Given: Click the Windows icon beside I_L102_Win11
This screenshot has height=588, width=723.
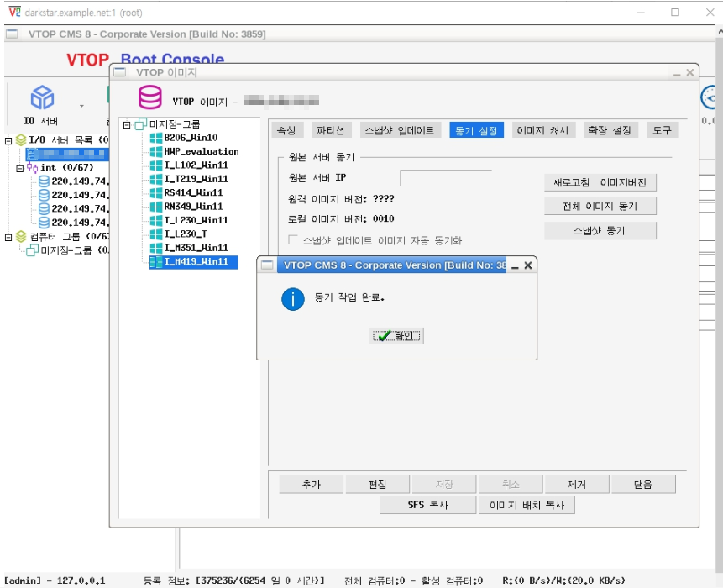Looking at the screenshot, I should tap(156, 165).
